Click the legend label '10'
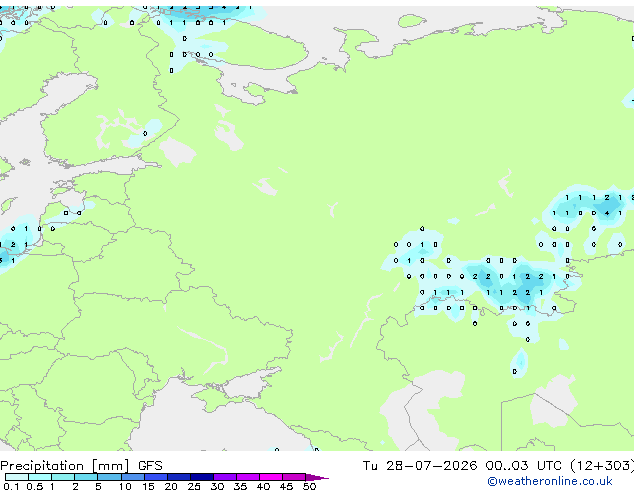Screen dimensions: 634x490 point(125,486)
